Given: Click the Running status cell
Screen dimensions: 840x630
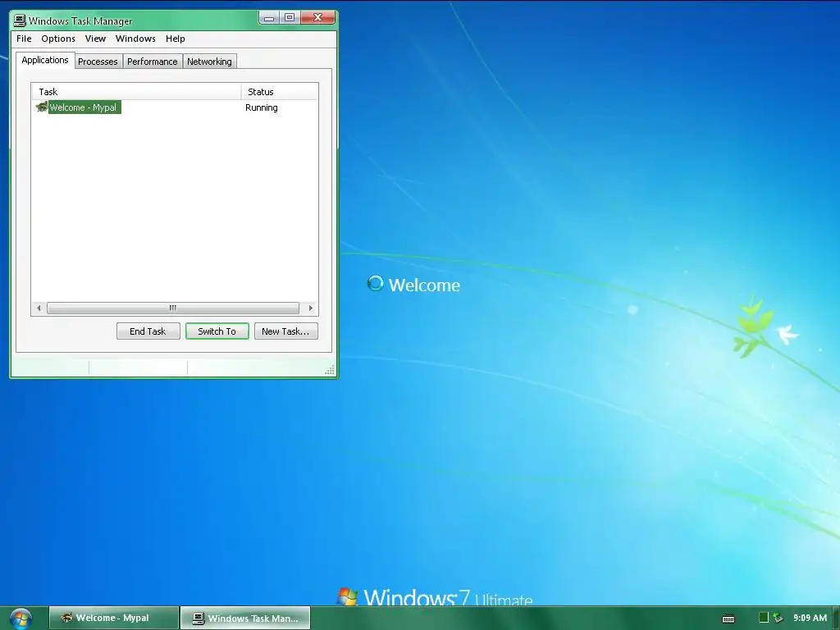Looking at the screenshot, I should pos(262,107).
